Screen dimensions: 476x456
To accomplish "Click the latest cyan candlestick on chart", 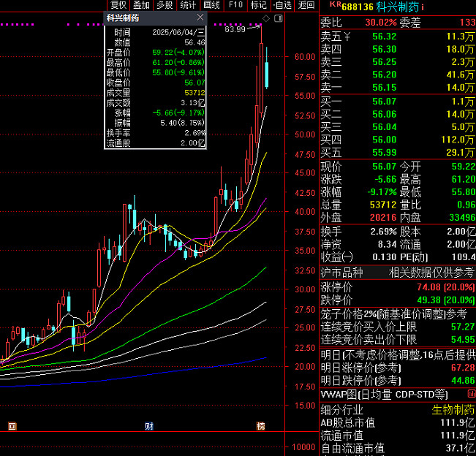I will [x=267, y=75].
